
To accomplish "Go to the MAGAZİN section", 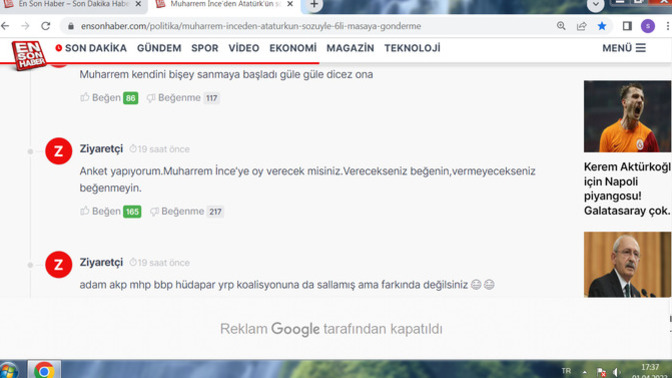I will 350,48.
